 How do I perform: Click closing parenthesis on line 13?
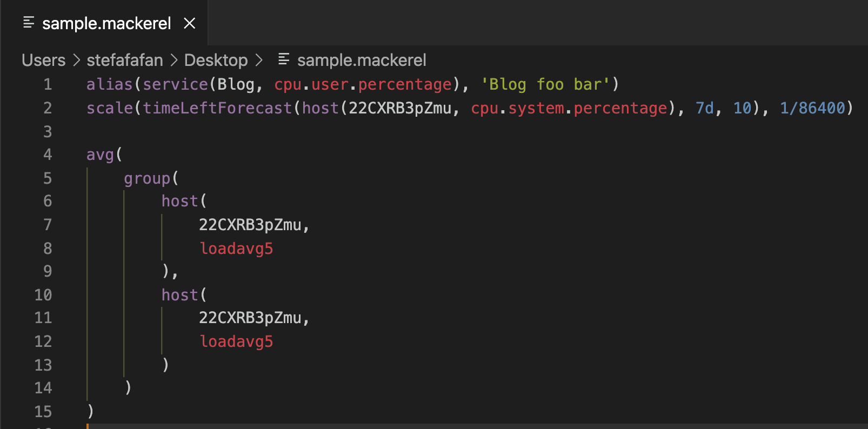pos(166,365)
